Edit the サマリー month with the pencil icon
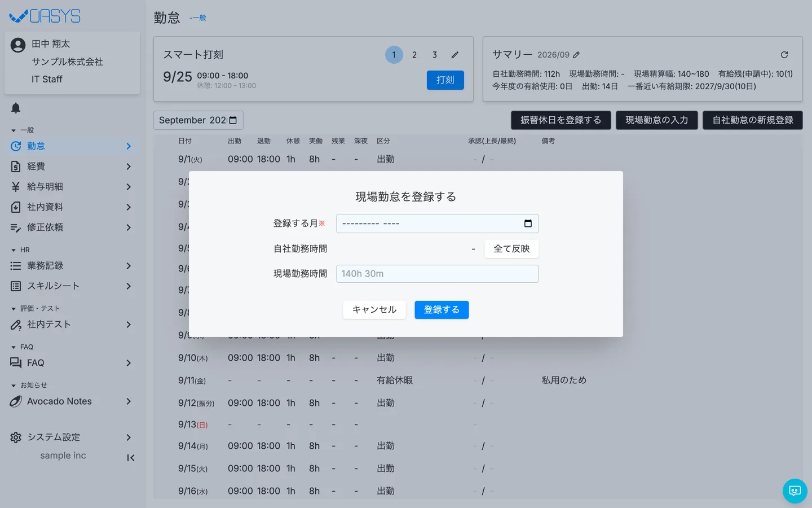The height and width of the screenshot is (508, 812). click(x=576, y=55)
